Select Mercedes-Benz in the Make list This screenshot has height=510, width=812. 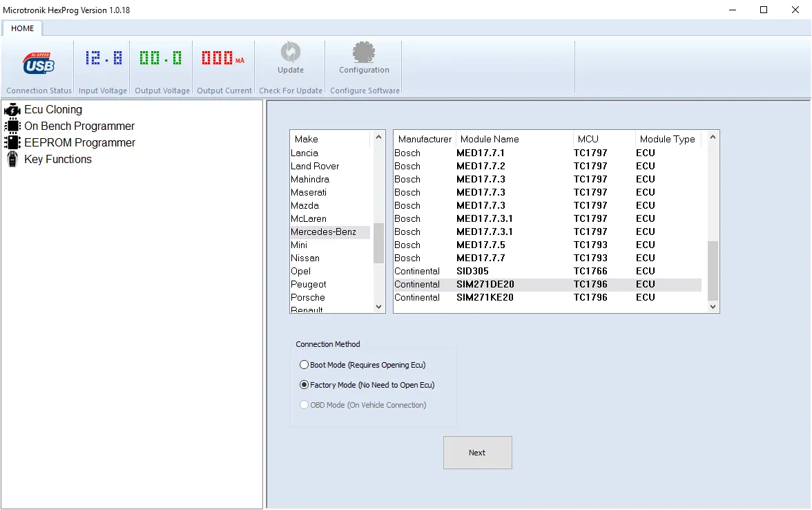[x=330, y=232]
